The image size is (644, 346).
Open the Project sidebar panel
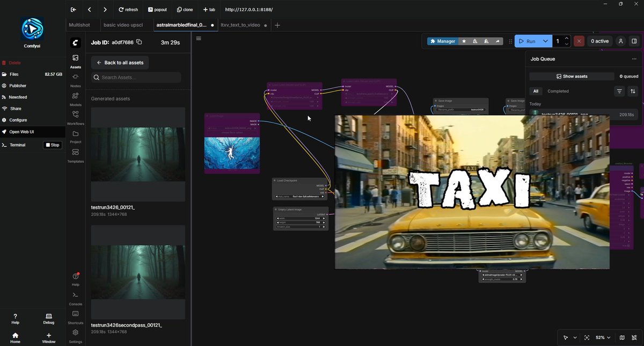coord(76,136)
